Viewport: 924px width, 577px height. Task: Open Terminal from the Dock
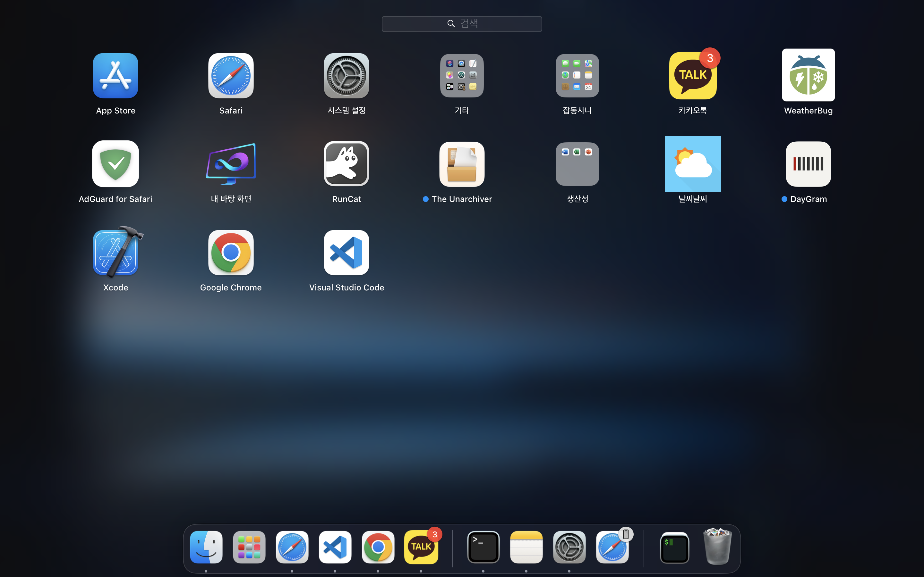point(483,547)
